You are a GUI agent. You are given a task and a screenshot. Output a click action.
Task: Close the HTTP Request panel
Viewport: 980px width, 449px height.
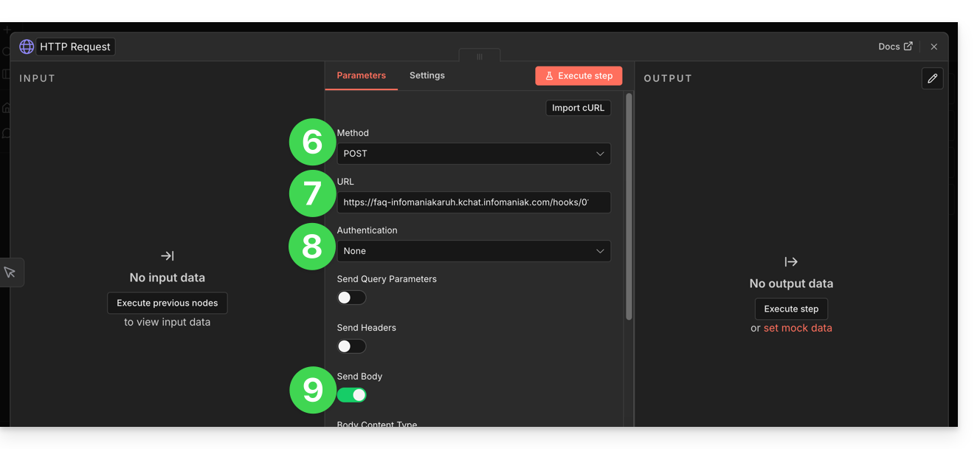click(934, 47)
